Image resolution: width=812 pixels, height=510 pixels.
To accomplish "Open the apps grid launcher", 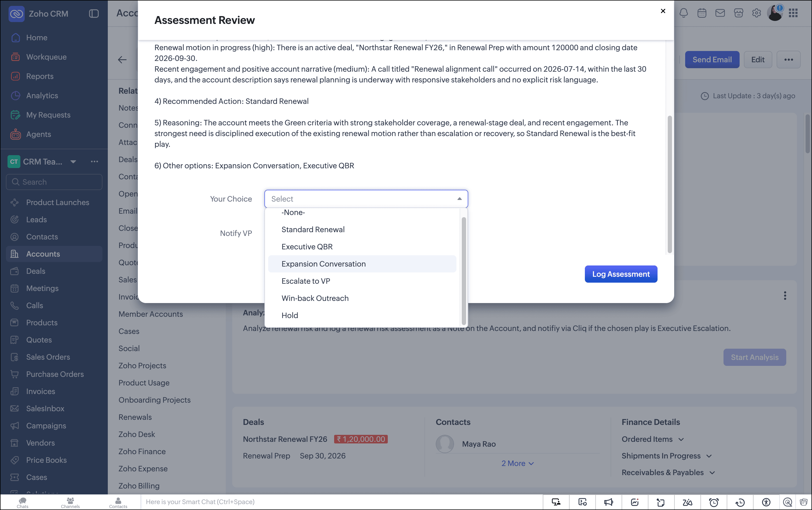I will point(793,13).
